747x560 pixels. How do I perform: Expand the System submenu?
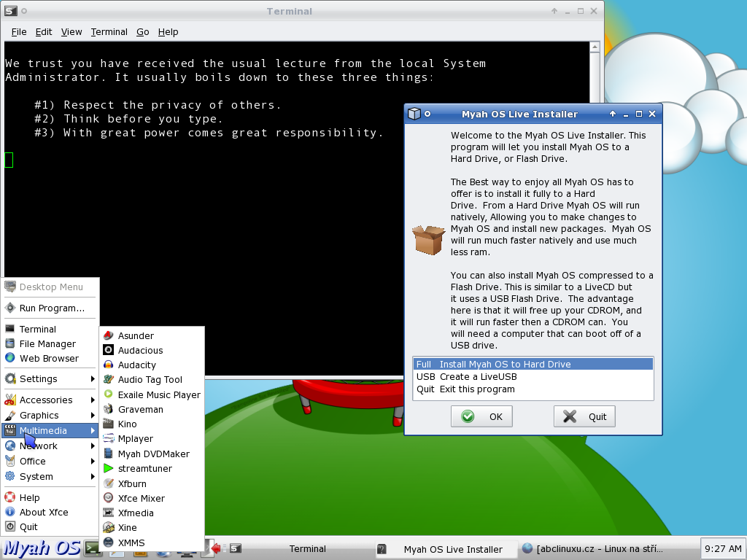point(50,477)
